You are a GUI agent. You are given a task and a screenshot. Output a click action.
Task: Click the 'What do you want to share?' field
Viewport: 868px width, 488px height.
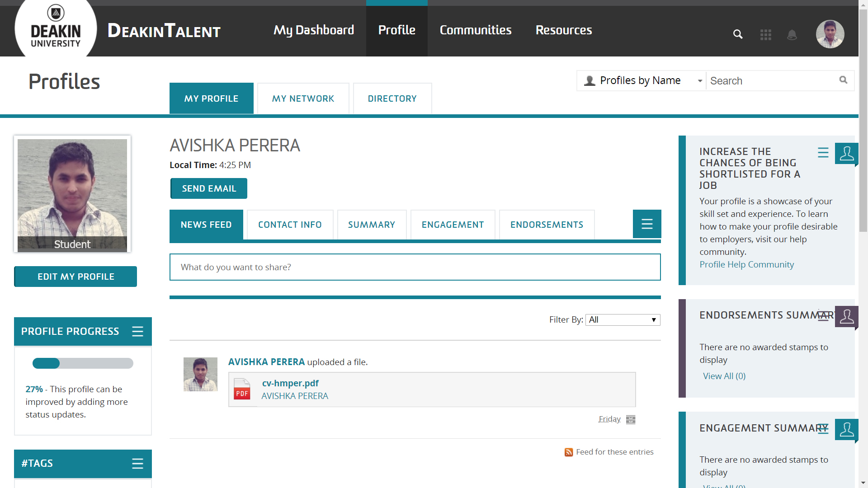pos(415,267)
